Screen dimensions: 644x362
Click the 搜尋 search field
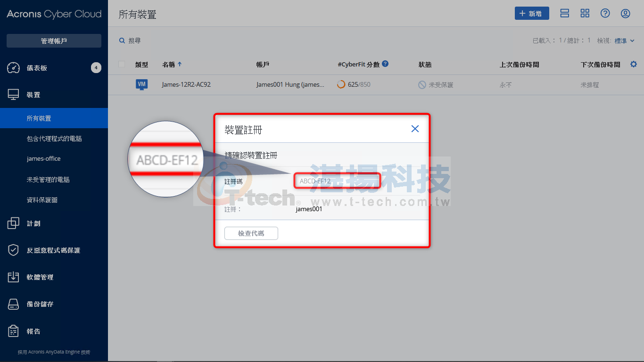[135, 41]
